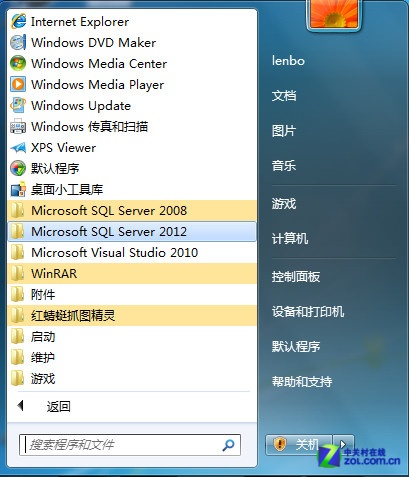Expand Microsoft SQL Server 2008 folder label
This screenshot has height=477, width=409.
coord(109,210)
